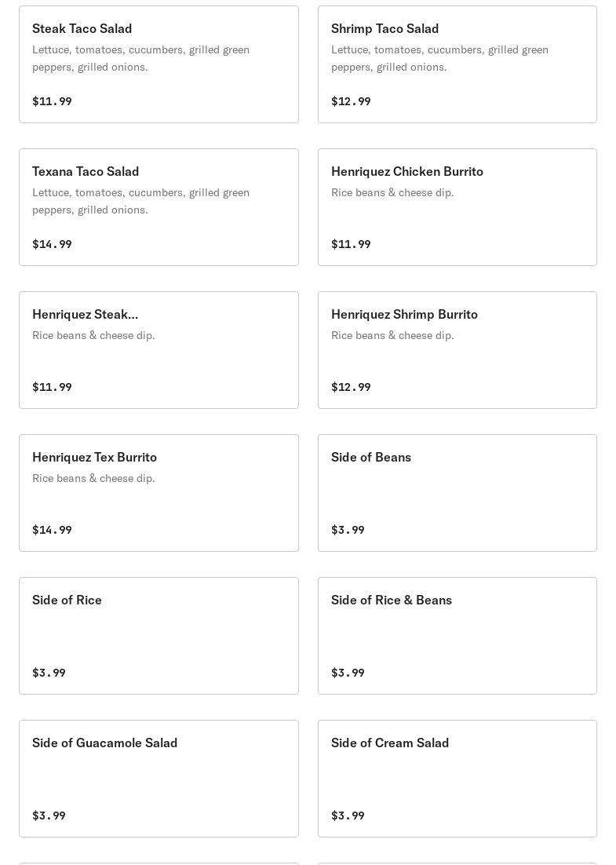Select the truncated Henriquez Steak item
Screen dimensions: 616x865
tap(85, 315)
